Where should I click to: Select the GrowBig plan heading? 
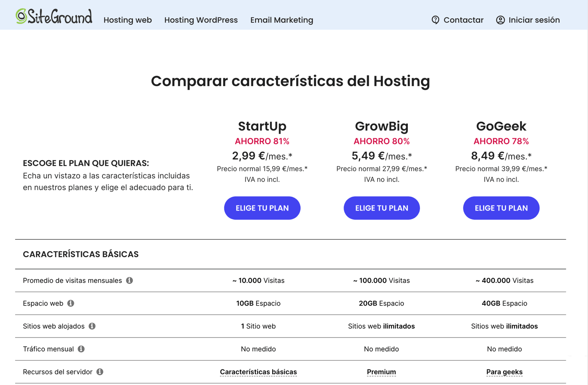pos(382,126)
